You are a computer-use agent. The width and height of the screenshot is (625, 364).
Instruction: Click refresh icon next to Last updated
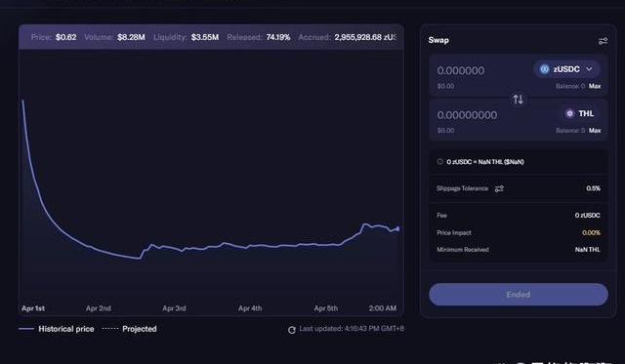(x=292, y=330)
